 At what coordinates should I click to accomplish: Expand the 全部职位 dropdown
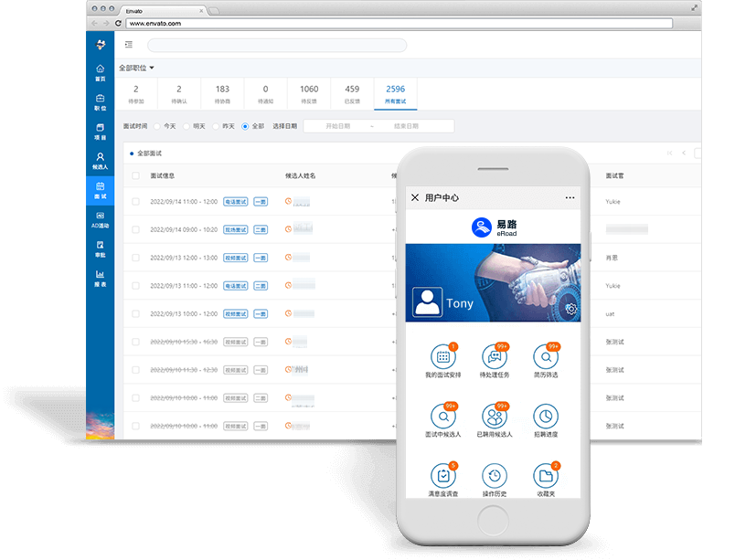(x=137, y=68)
